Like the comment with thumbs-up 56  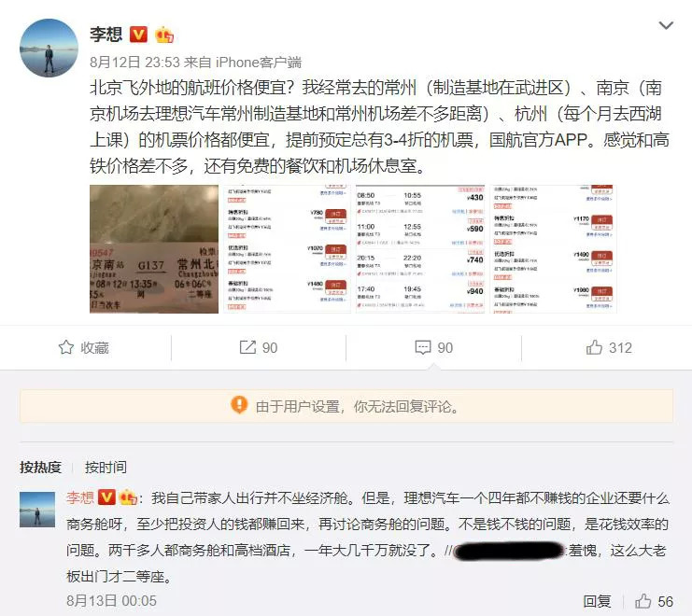654,601
